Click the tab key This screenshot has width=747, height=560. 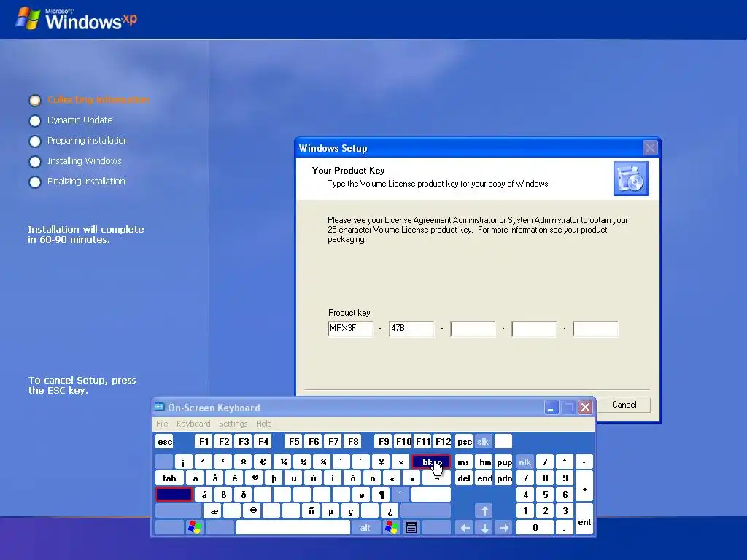169,478
